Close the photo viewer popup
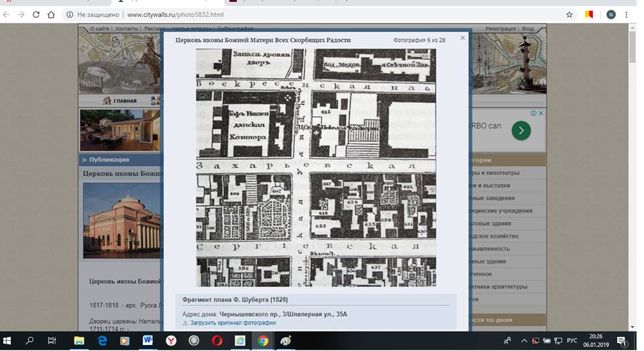Viewport: 644px width, 351px height. [462, 38]
